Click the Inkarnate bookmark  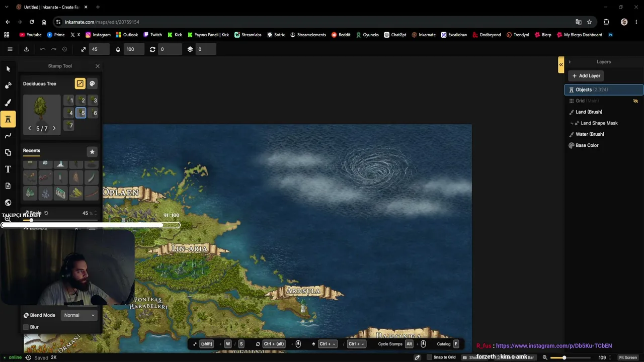[424, 35]
